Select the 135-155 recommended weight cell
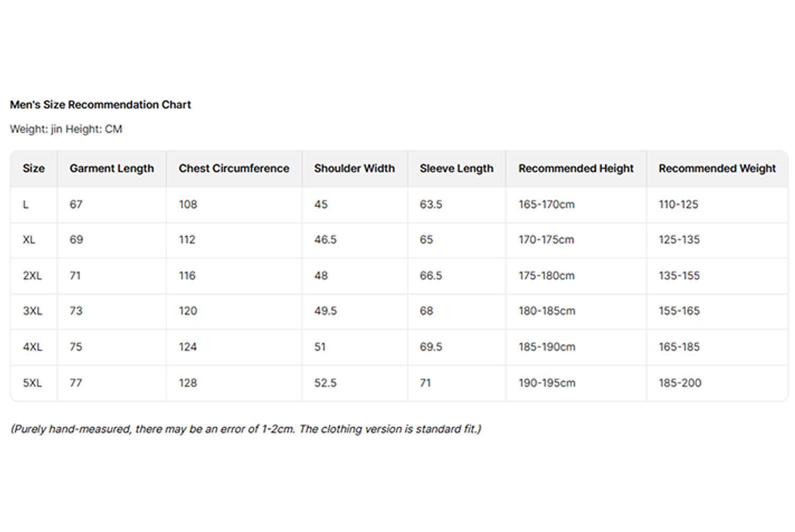The width and height of the screenshot is (795, 532). click(679, 276)
